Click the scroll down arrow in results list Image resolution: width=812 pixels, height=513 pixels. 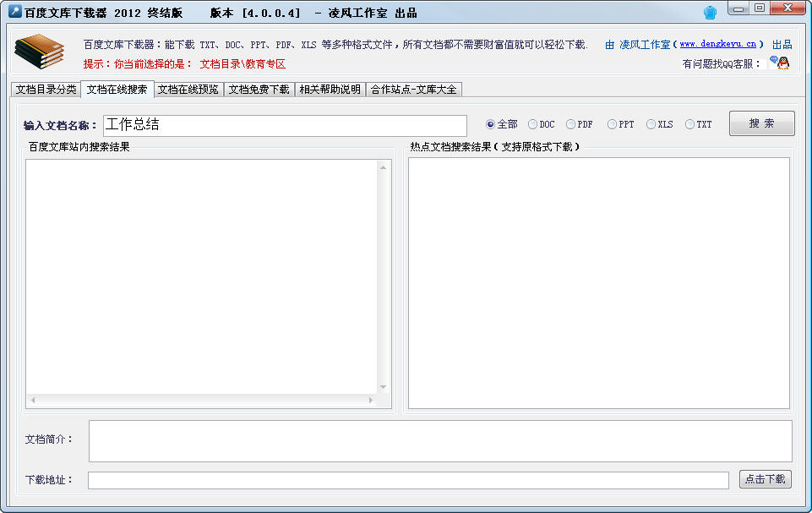pos(384,387)
